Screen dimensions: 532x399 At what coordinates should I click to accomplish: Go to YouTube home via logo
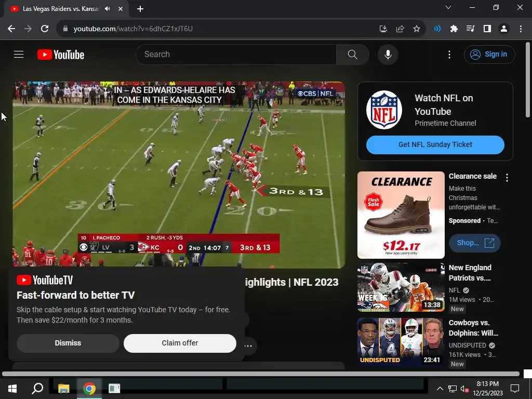(61, 55)
